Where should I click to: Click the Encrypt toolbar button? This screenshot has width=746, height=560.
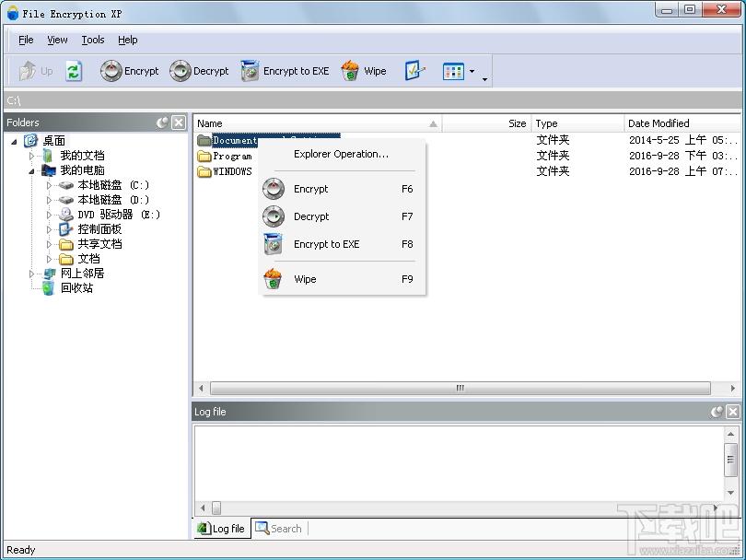pyautogui.click(x=130, y=71)
